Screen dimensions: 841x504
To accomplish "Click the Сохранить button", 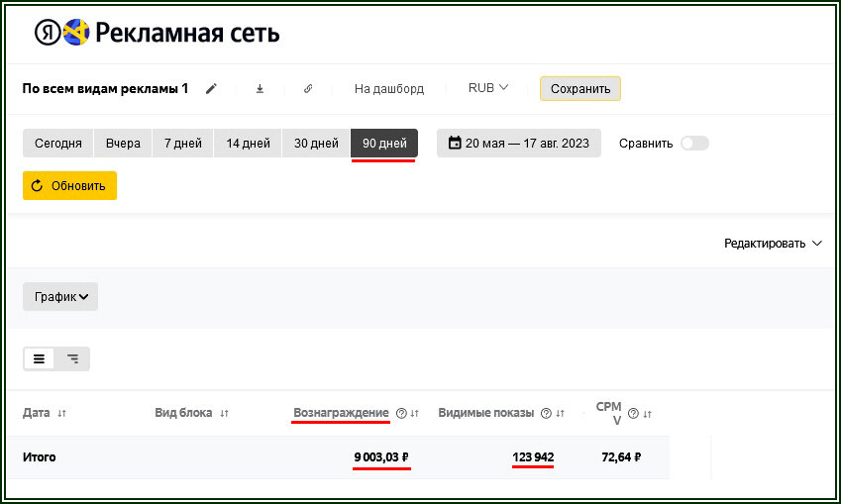I will 580,88.
